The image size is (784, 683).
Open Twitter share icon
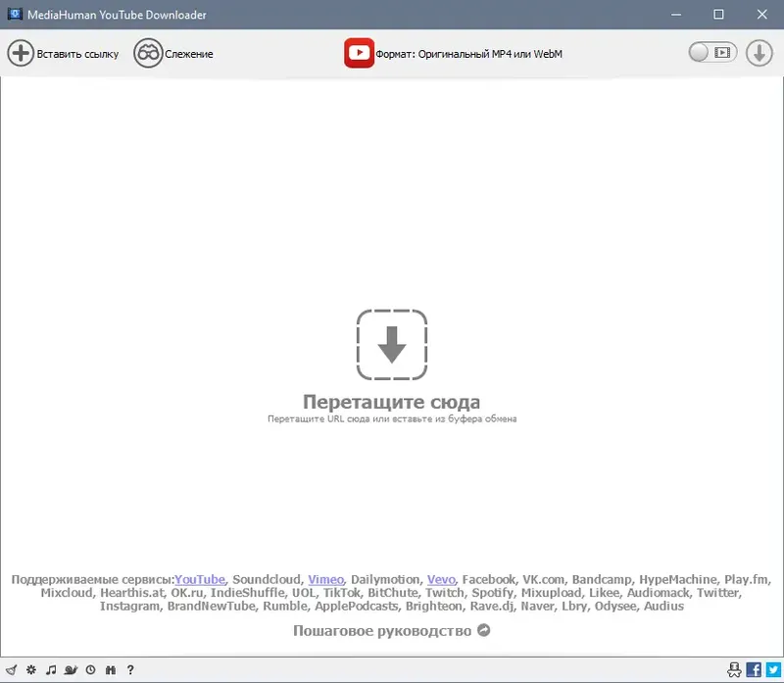click(x=773, y=670)
